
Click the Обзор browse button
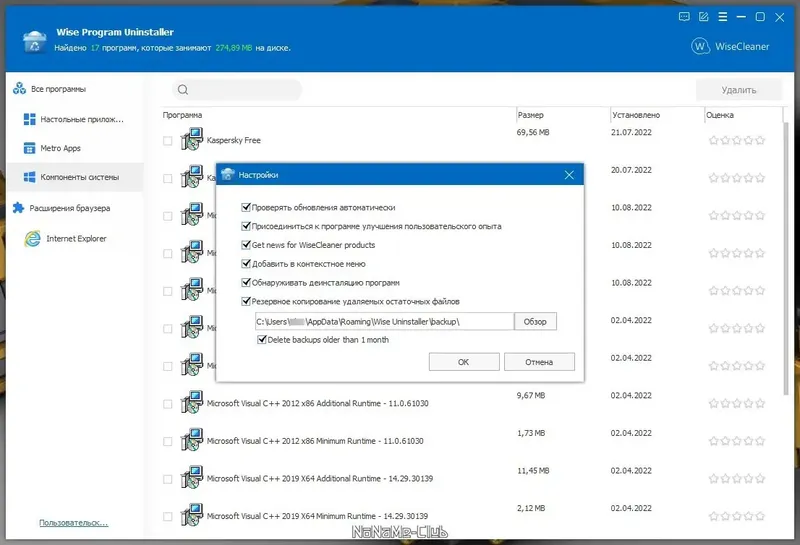tap(535, 321)
